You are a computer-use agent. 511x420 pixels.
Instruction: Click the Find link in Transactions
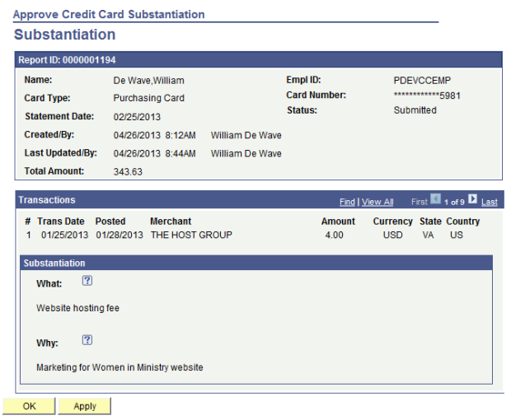347,202
